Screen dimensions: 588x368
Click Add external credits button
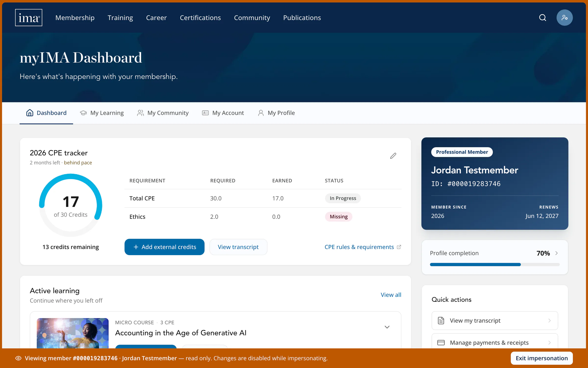[164, 247]
